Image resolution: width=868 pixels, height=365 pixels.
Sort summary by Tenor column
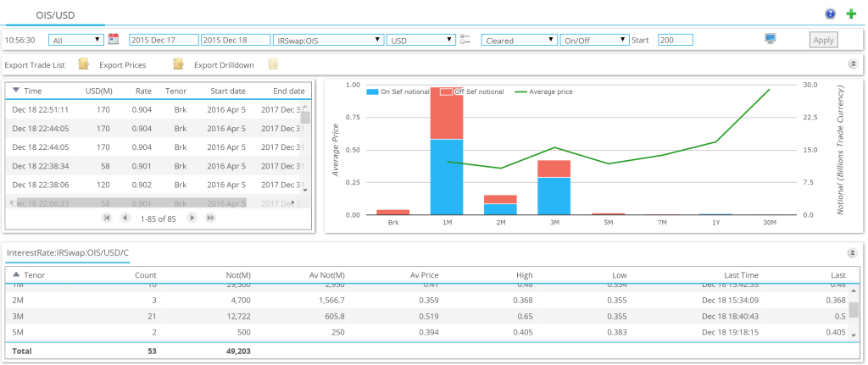pyautogui.click(x=34, y=275)
